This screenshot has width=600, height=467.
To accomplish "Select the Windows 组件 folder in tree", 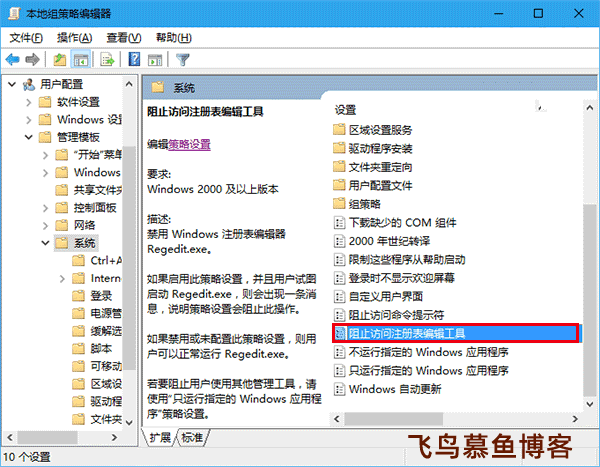I will click(x=97, y=172).
